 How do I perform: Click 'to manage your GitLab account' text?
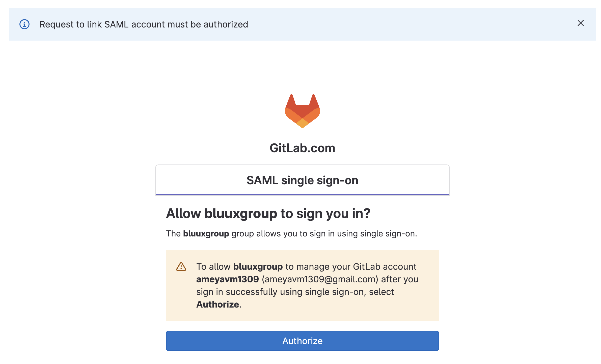pyautogui.click(x=351, y=267)
